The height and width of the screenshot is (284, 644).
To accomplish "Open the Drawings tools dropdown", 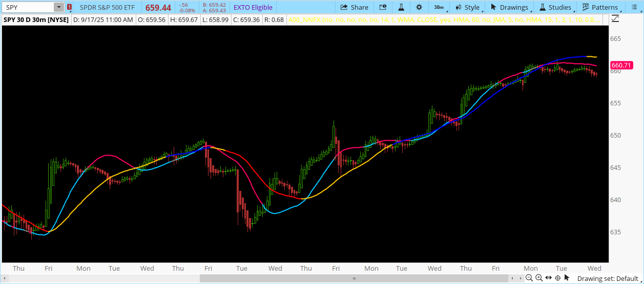I will (x=510, y=7).
